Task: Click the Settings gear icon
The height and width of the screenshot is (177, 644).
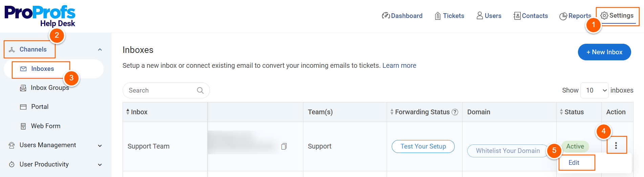Action: click(604, 16)
